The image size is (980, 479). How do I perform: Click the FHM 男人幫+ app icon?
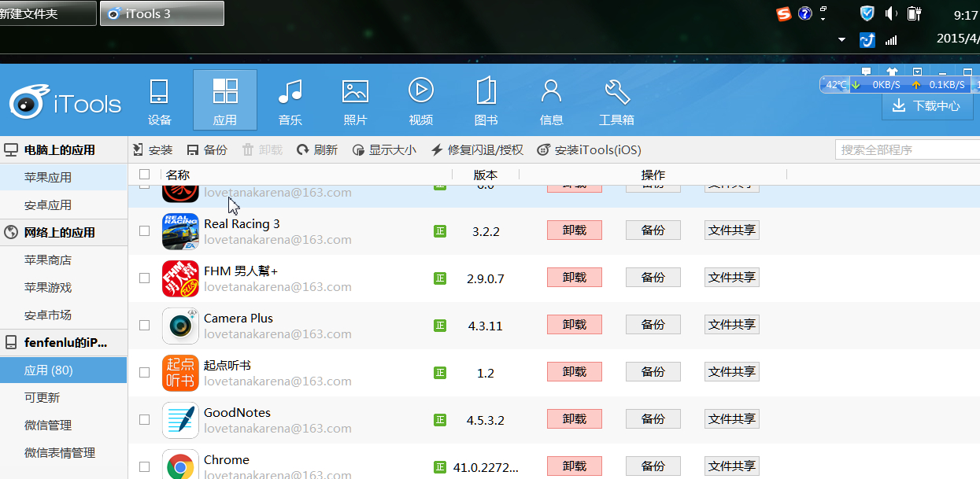pyautogui.click(x=180, y=278)
